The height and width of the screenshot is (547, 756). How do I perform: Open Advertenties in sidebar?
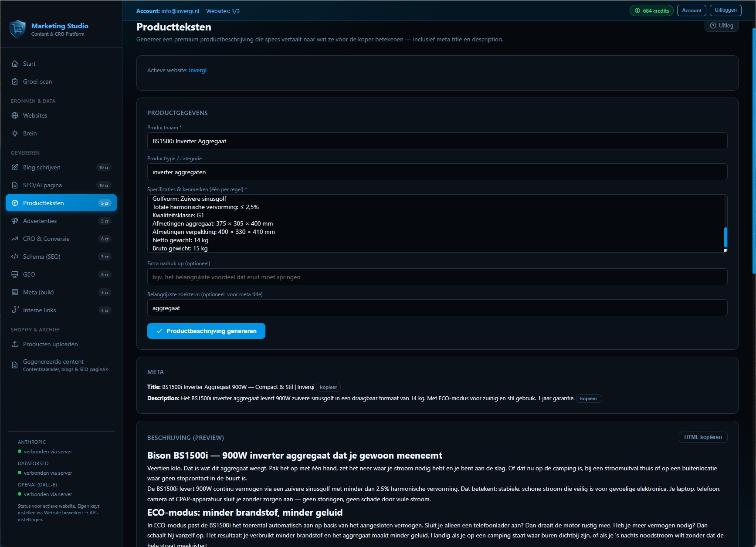coord(61,221)
